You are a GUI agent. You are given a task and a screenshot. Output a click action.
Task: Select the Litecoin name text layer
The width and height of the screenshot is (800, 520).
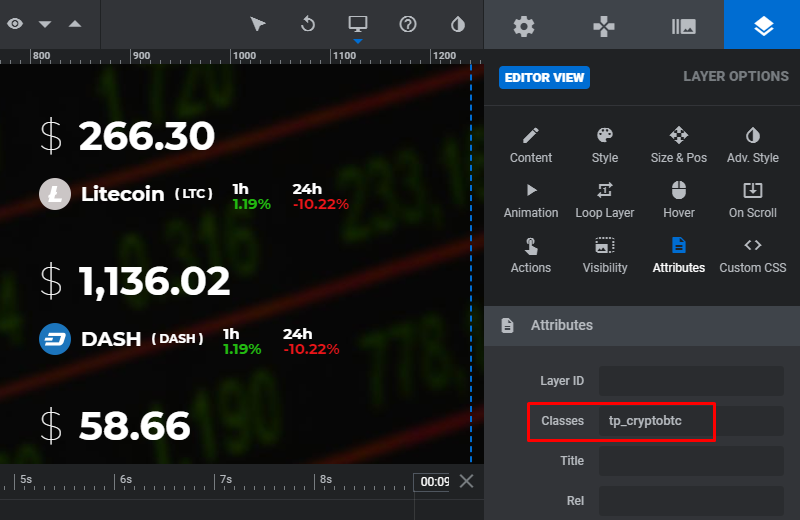(x=122, y=194)
